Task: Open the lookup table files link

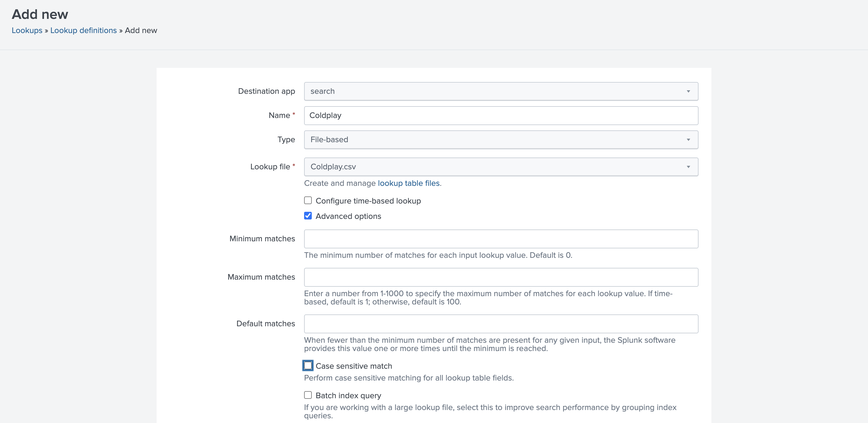Action: point(408,183)
